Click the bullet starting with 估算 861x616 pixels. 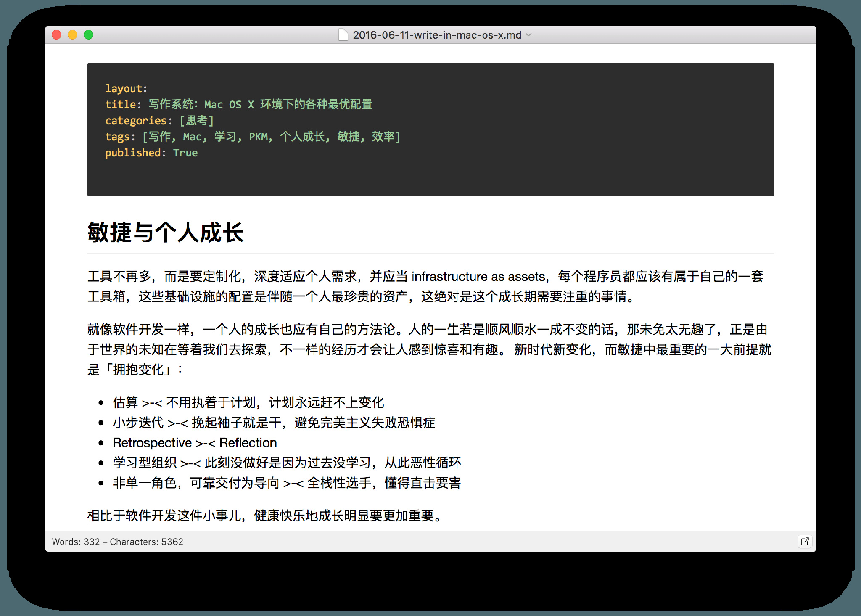[248, 402]
